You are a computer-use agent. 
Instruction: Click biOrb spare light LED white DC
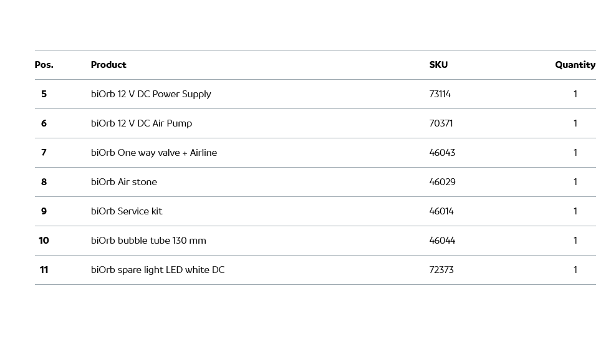pos(158,270)
